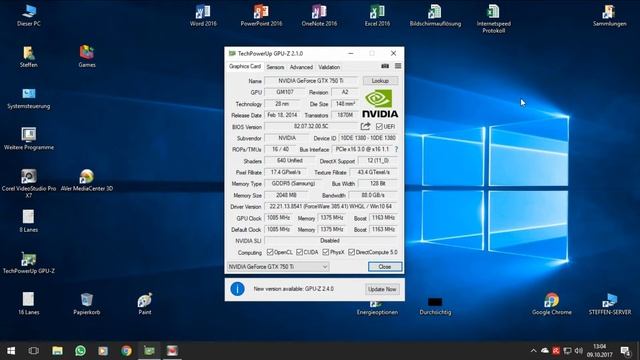Toggle the OpenCL checkbox
The width and height of the screenshot is (640, 360).
(x=270, y=252)
